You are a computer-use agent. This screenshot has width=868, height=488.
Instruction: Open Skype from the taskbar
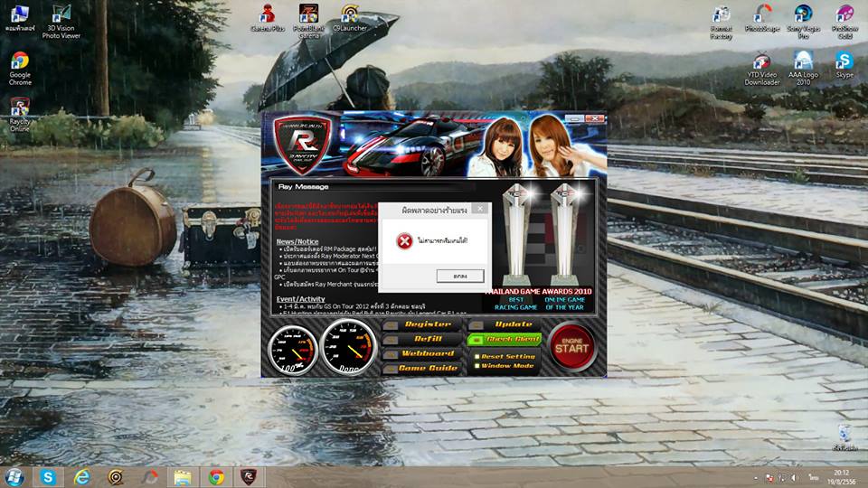click(x=48, y=477)
